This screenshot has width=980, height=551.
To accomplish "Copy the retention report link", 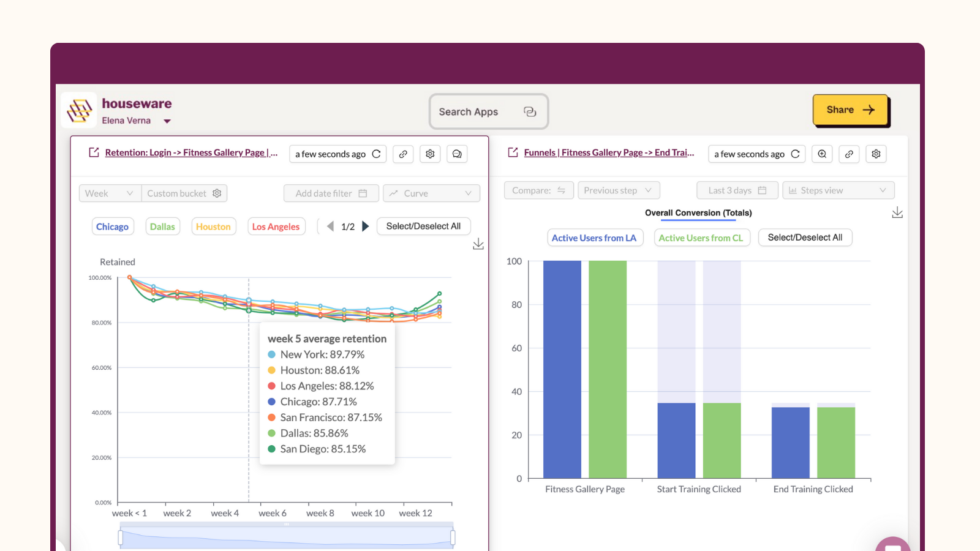I will [x=403, y=154].
